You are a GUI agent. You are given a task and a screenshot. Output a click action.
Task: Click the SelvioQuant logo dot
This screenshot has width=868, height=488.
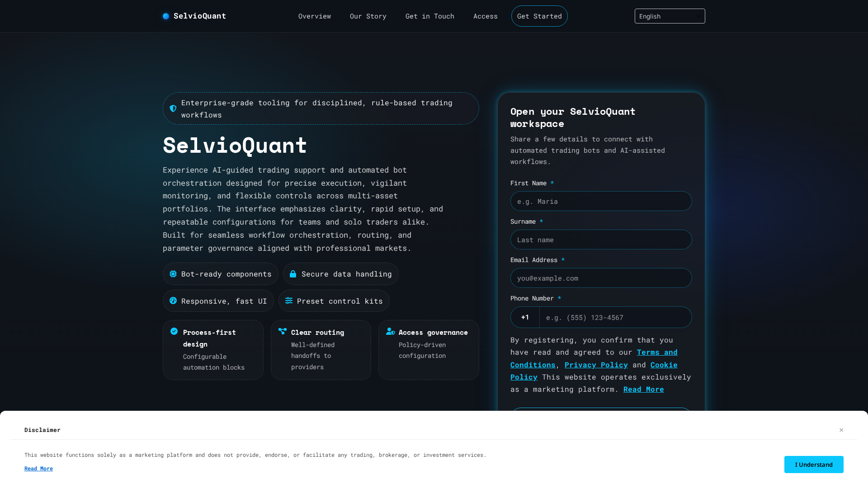pyautogui.click(x=166, y=16)
